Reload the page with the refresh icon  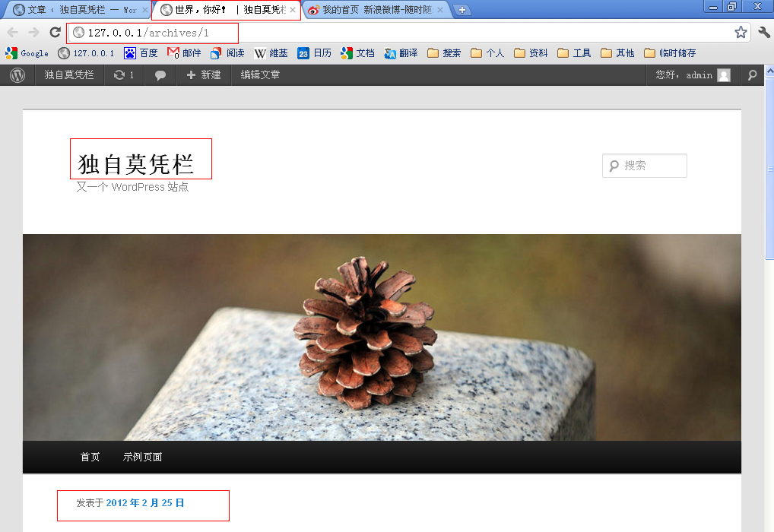click(x=56, y=33)
